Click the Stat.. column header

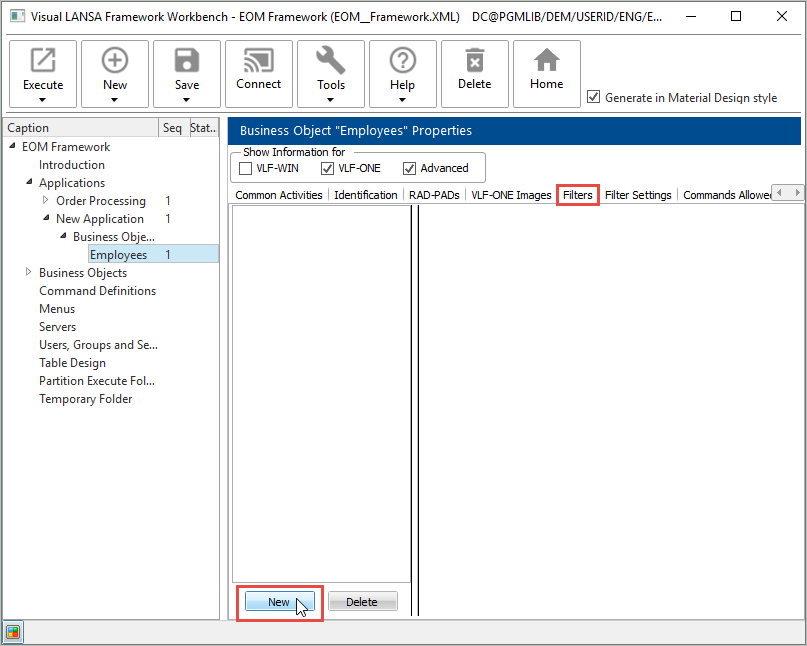pyautogui.click(x=203, y=128)
